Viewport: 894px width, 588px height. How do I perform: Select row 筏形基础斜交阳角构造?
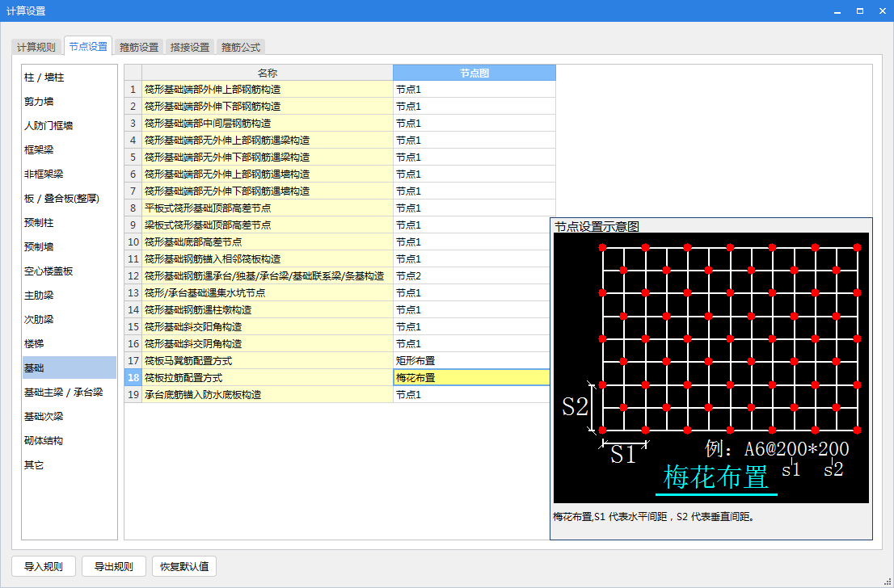[268, 326]
